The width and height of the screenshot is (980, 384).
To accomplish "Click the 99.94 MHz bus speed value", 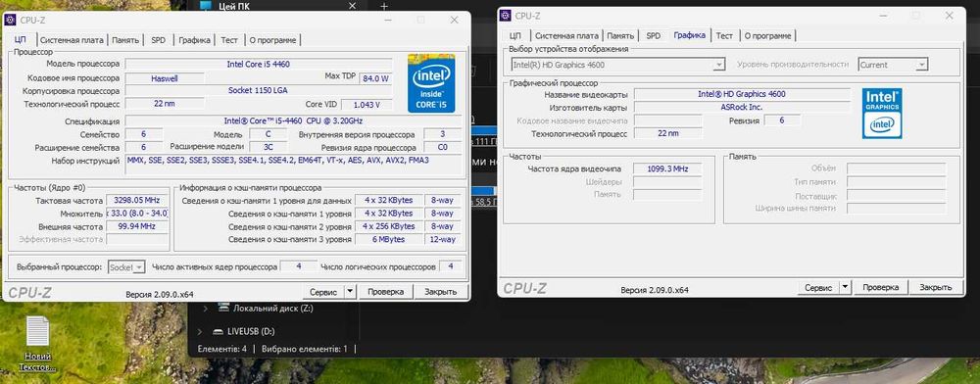I will (x=137, y=226).
